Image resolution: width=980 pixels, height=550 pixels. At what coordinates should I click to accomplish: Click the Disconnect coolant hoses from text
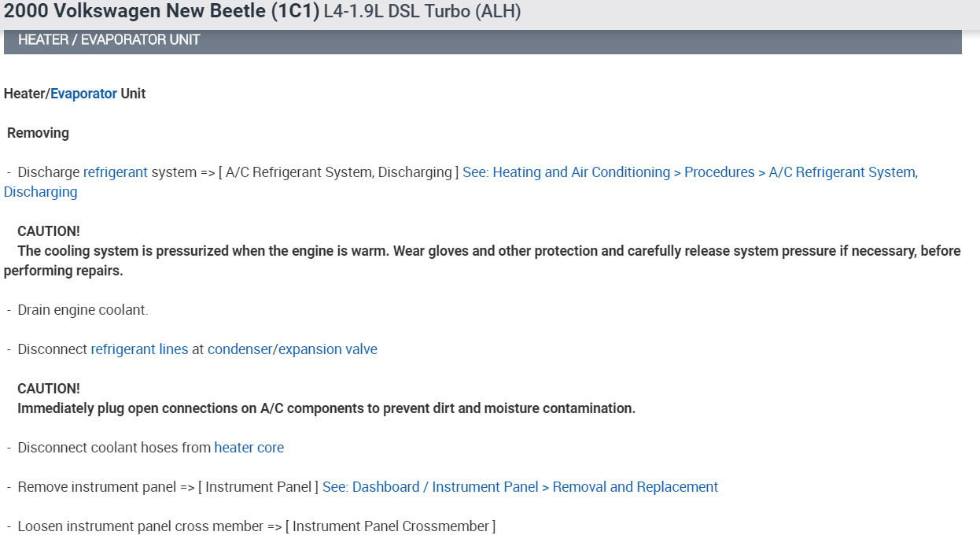pyautogui.click(x=114, y=448)
